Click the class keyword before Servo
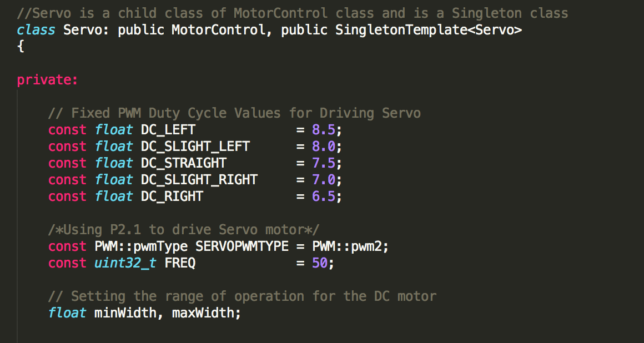The width and height of the screenshot is (644, 343). [x=36, y=30]
